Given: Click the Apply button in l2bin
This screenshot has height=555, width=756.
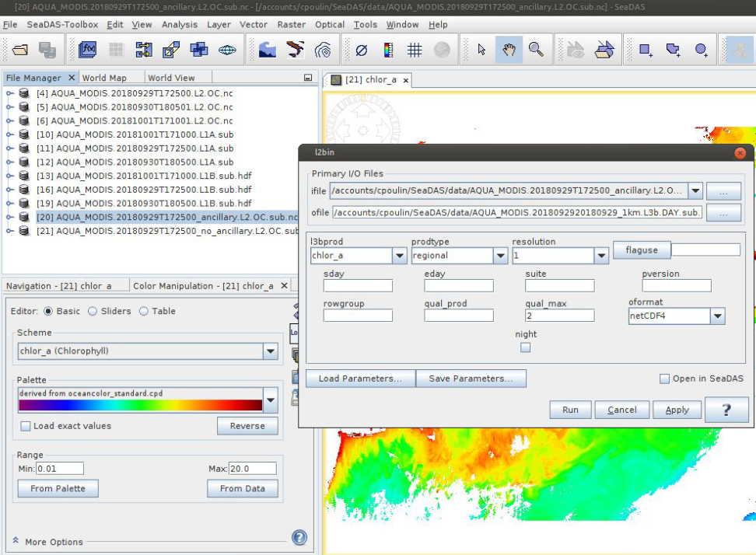Looking at the screenshot, I should [677, 410].
